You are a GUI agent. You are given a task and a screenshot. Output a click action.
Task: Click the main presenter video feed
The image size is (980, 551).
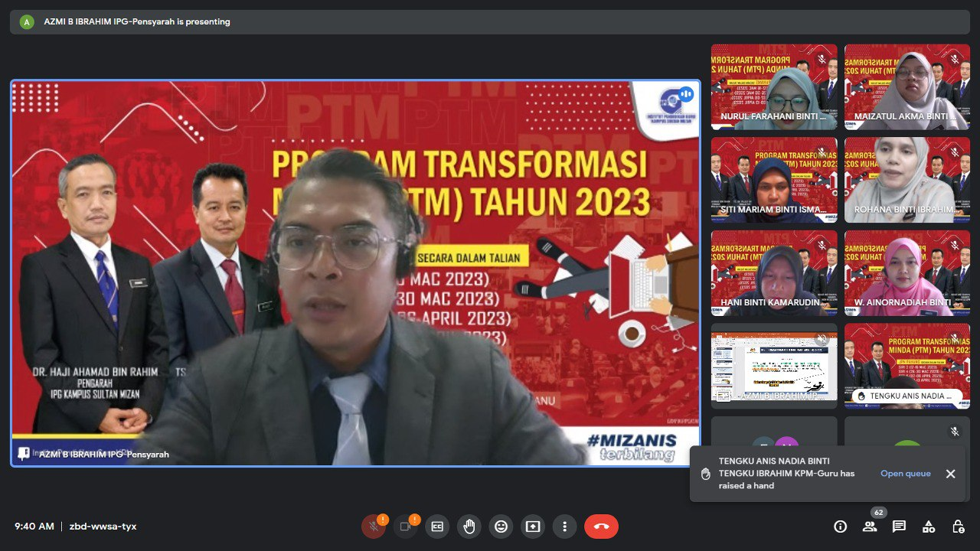coord(355,273)
